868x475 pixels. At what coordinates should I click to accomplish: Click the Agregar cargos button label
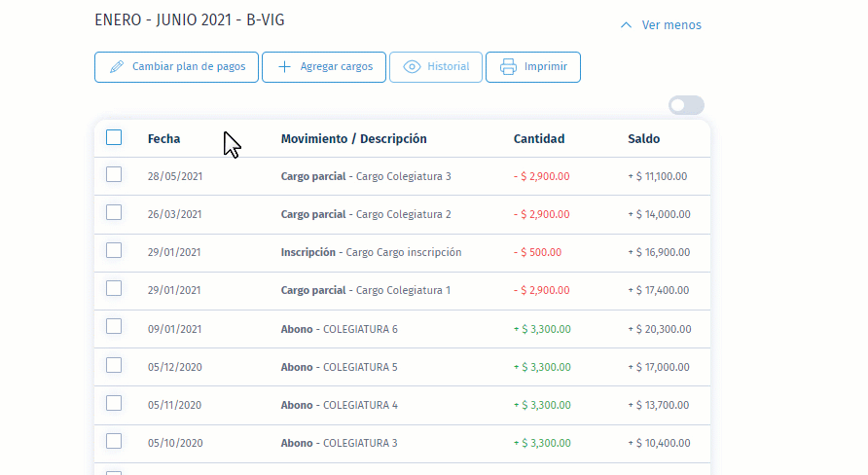pyautogui.click(x=336, y=66)
